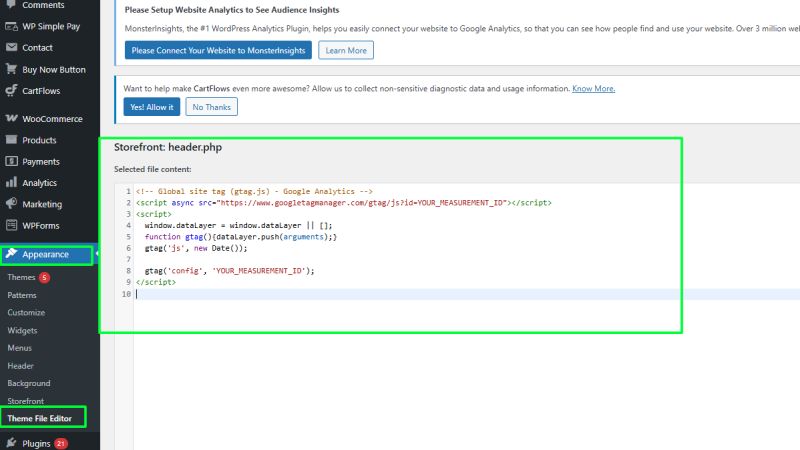Click the Products box icon
Viewport: 800px width, 450px height.
11,139
